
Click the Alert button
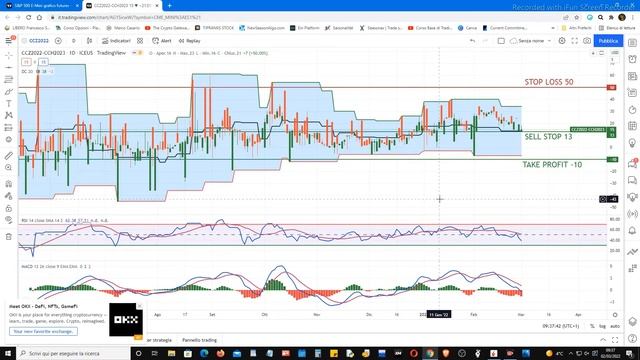coord(162,41)
